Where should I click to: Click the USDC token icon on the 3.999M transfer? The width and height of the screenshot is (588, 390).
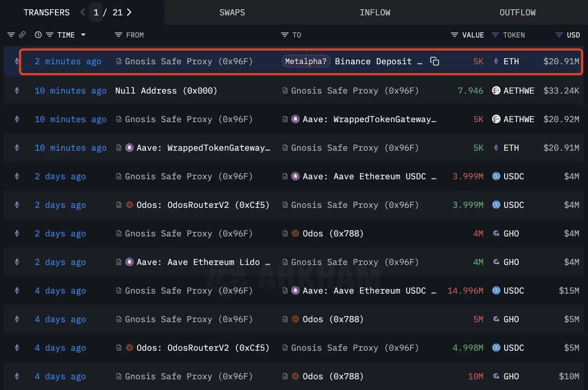(x=496, y=176)
